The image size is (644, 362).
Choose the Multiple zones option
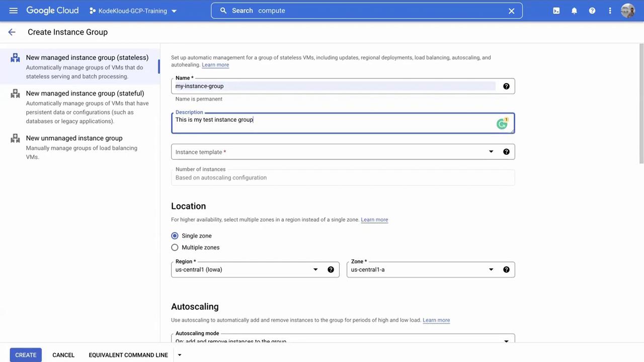pos(175,247)
